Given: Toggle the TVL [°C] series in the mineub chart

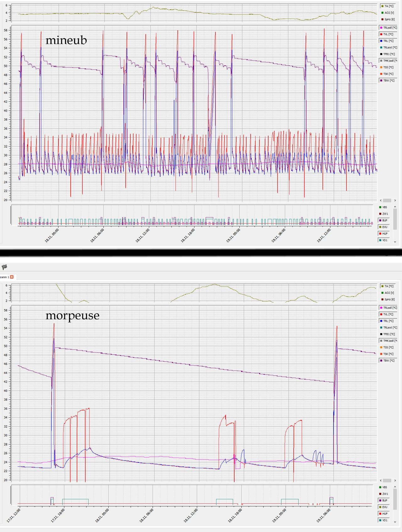Looking at the screenshot, I should (388, 34).
